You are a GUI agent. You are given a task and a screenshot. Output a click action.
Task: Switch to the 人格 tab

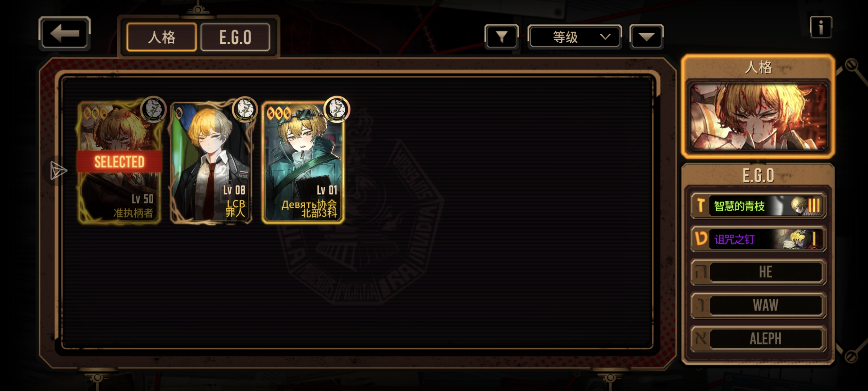pyautogui.click(x=161, y=37)
